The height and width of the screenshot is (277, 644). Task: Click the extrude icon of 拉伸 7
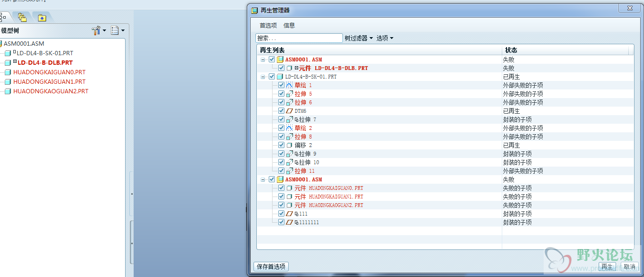coord(290,119)
